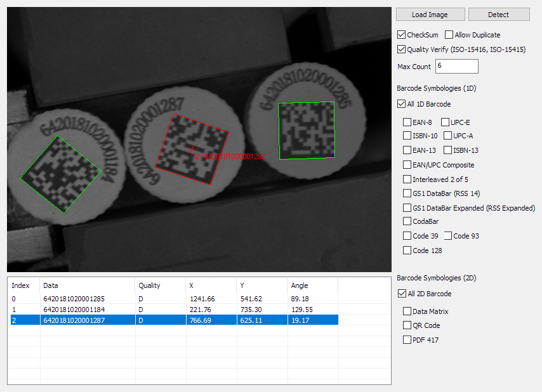This screenshot has height=392, width=542.
Task: Click the red-outlined Data Matrix code in image
Action: [192, 149]
